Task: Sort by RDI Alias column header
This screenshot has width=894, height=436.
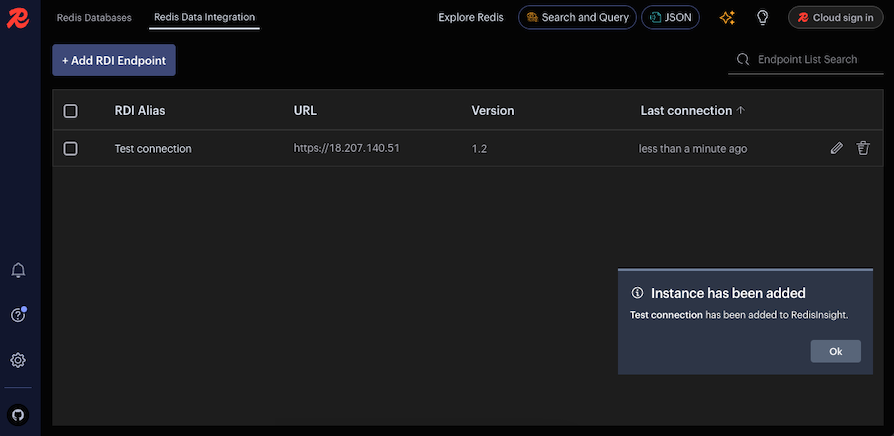Action: [x=140, y=111]
